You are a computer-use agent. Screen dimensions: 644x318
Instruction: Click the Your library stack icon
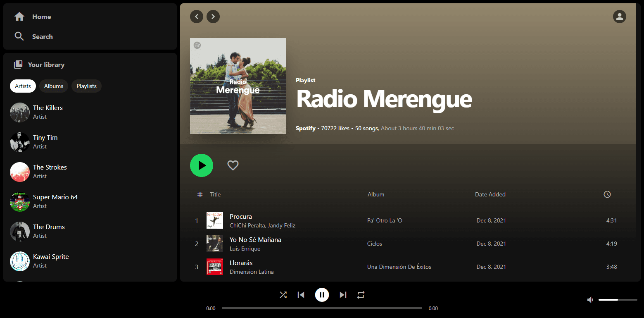coord(18,65)
